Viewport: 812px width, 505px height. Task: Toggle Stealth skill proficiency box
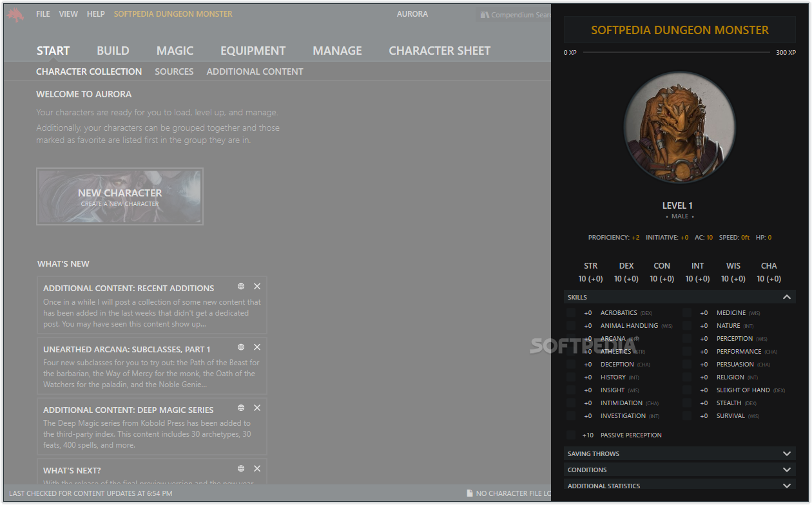pyautogui.click(x=687, y=403)
